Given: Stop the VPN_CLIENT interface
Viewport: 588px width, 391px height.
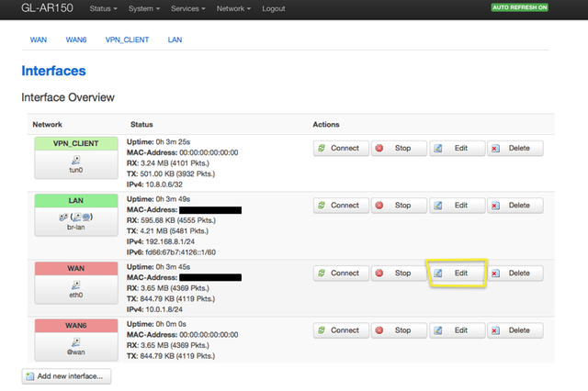Looking at the screenshot, I should point(399,149).
